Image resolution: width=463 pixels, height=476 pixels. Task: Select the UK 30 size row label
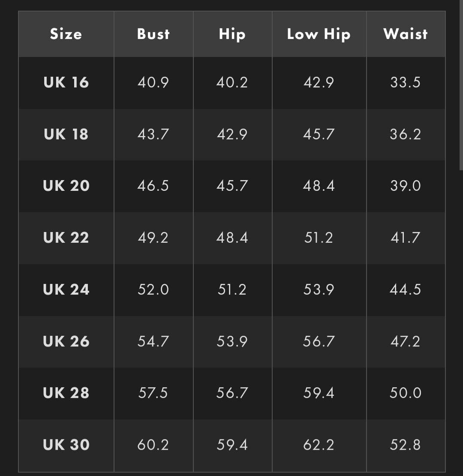click(66, 445)
